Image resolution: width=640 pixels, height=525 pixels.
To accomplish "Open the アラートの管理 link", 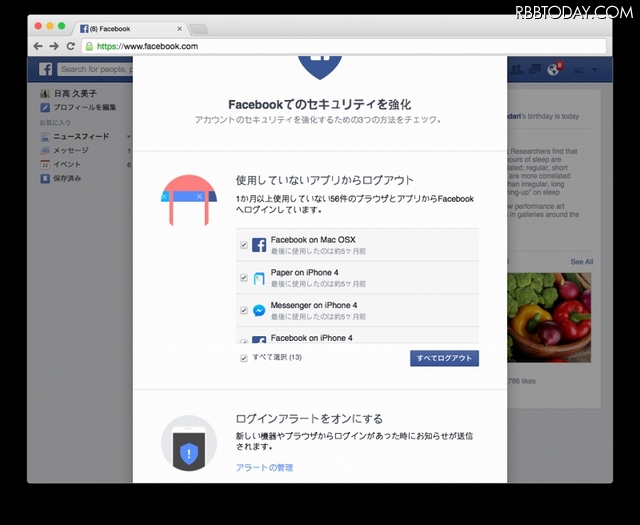I will click(x=264, y=467).
